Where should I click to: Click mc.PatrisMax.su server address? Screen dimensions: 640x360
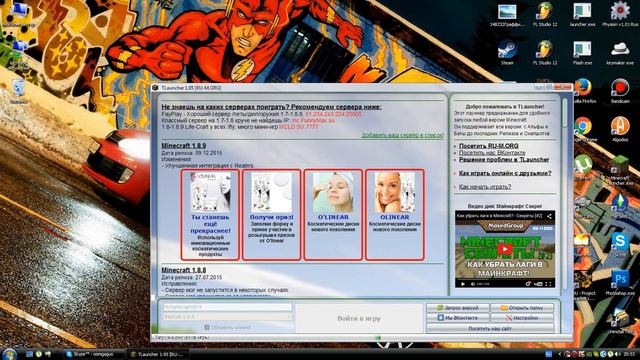(x=313, y=120)
